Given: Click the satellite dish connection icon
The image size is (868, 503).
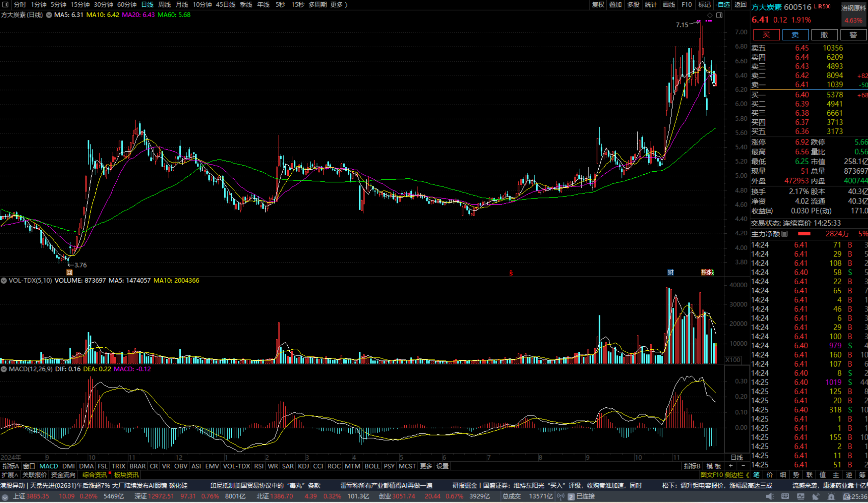Looking at the screenshot, I should [816, 497].
